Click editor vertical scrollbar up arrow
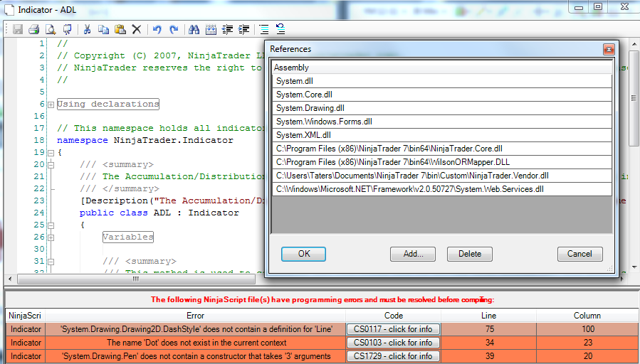 pos(634,43)
